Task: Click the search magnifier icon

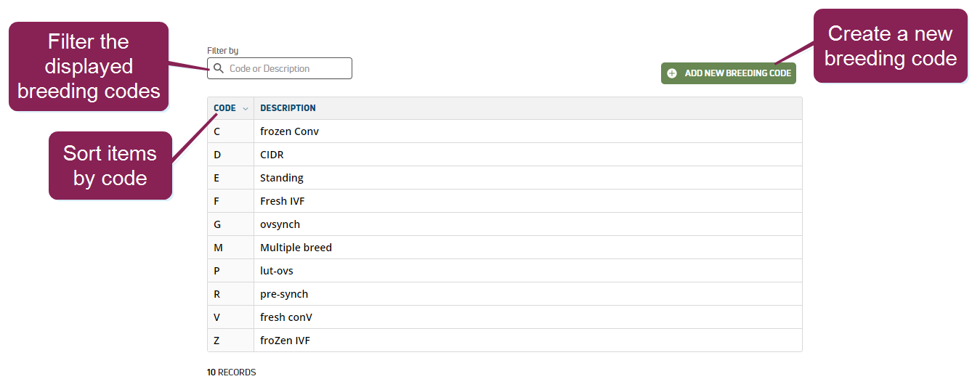Action: [x=218, y=69]
